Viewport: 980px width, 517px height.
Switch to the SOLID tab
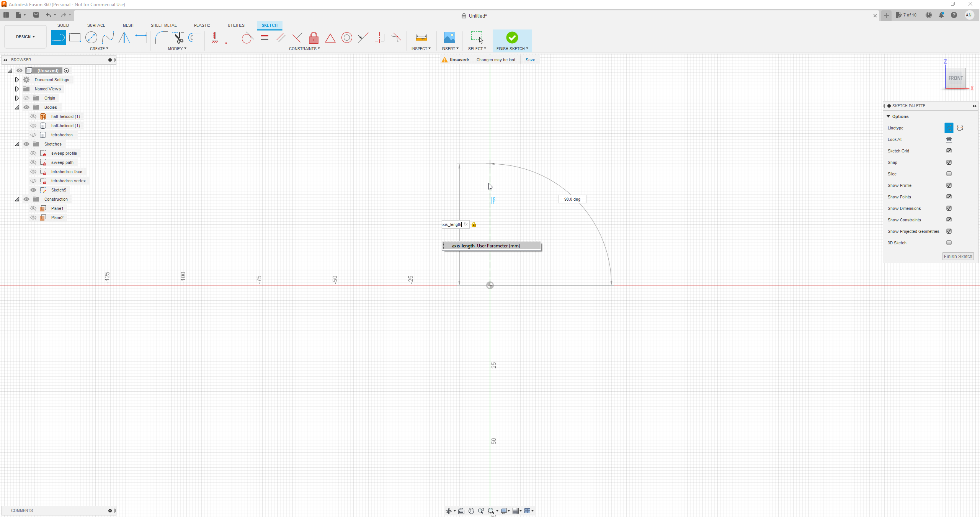(63, 25)
